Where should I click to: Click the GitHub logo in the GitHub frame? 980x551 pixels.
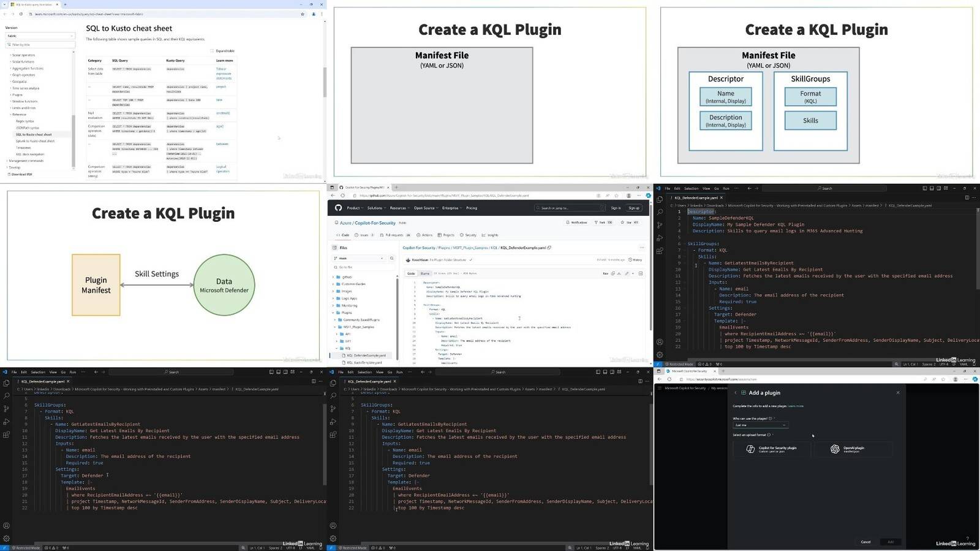338,208
